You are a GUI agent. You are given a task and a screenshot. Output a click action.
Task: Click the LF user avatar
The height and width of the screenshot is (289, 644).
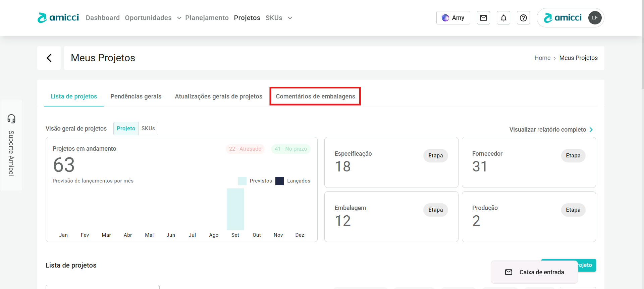595,18
